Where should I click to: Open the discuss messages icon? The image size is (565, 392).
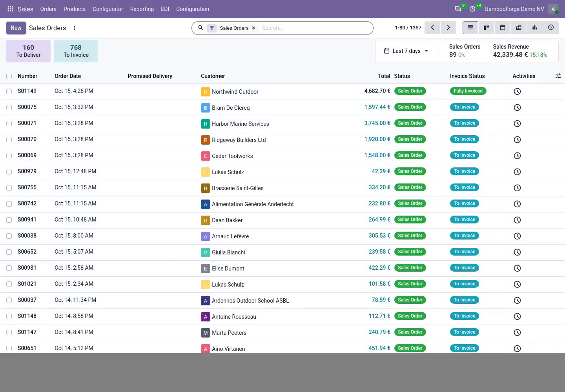(458, 9)
